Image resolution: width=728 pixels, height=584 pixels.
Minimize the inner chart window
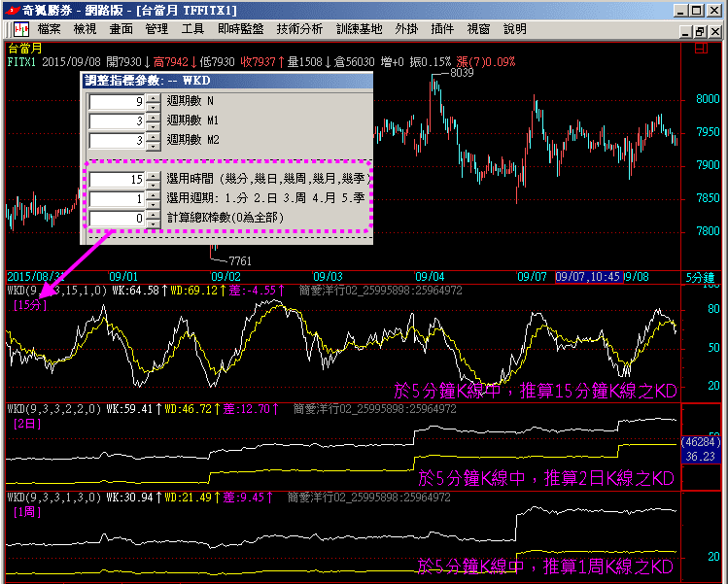click(x=686, y=31)
